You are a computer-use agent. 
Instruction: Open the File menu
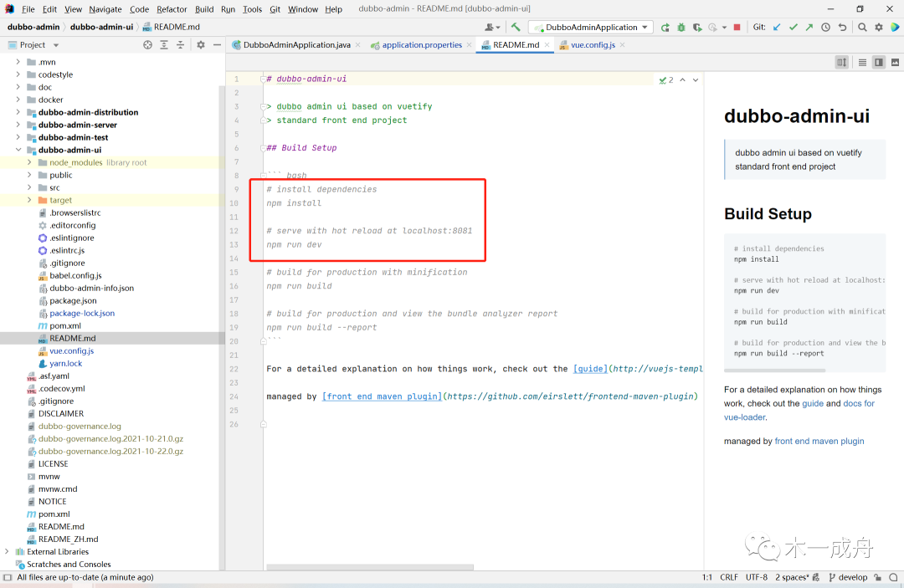pos(28,8)
